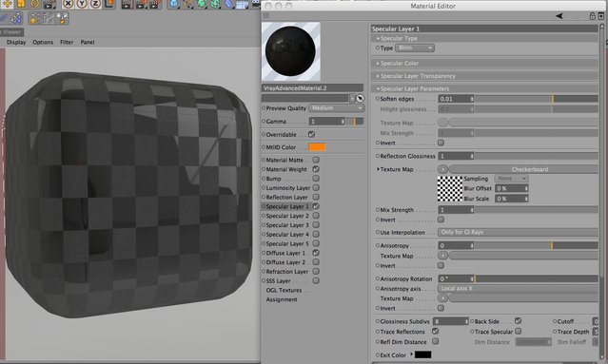
Task: Open the Filter menu
Action: point(67,42)
